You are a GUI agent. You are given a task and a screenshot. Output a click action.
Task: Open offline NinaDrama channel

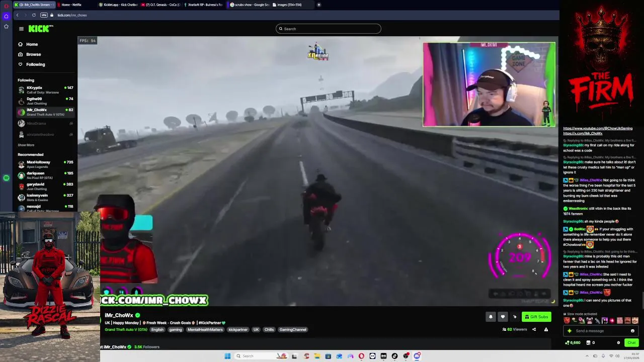click(x=45, y=123)
